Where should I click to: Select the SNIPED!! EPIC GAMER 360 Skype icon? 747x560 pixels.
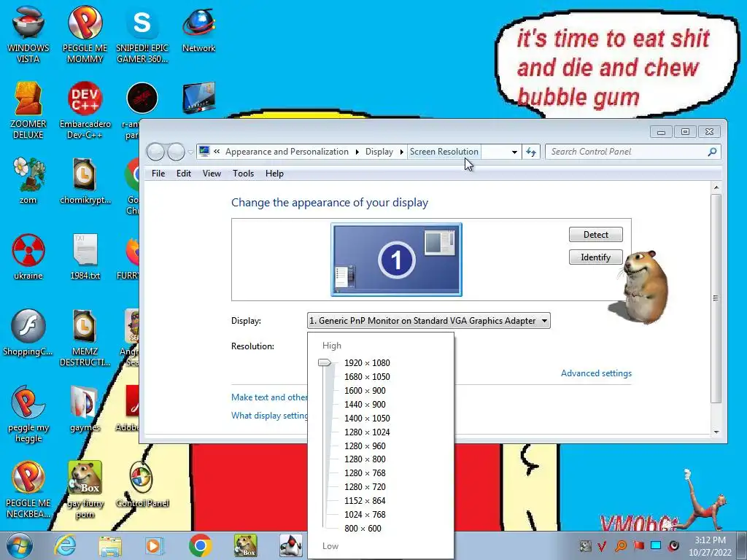pyautogui.click(x=142, y=34)
